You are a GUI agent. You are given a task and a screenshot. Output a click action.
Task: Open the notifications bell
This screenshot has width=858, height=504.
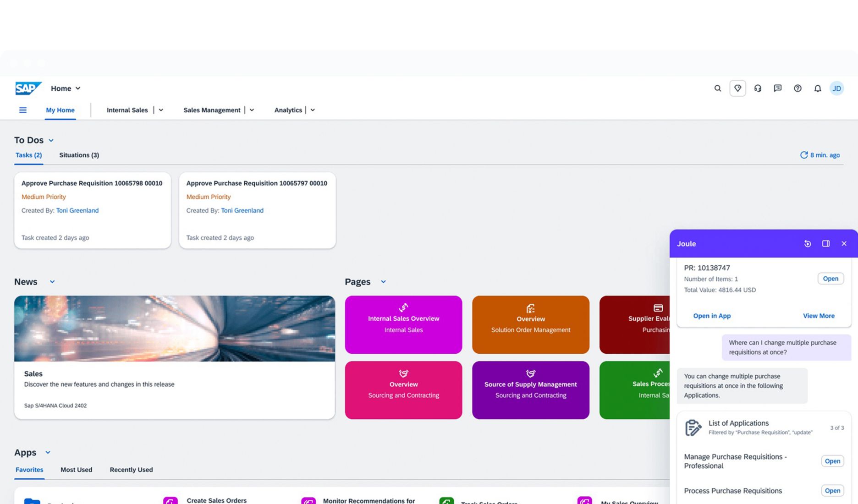click(817, 88)
